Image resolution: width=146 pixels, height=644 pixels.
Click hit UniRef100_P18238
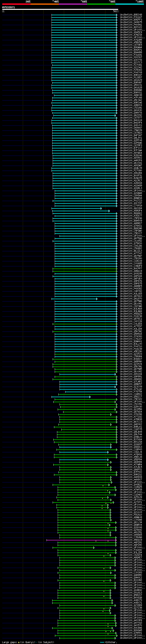pos(131,316)
